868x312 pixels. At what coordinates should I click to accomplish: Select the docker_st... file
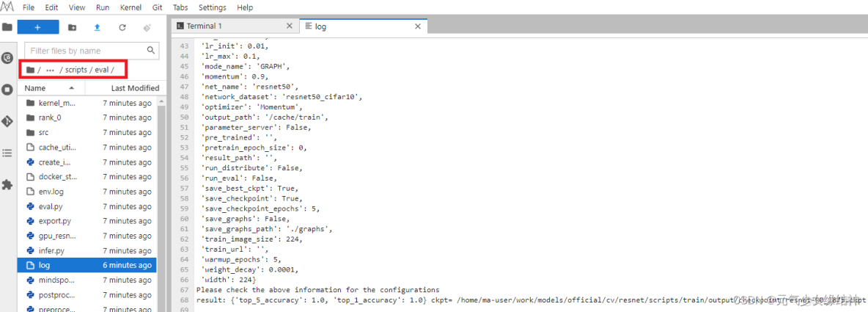(x=87, y=177)
